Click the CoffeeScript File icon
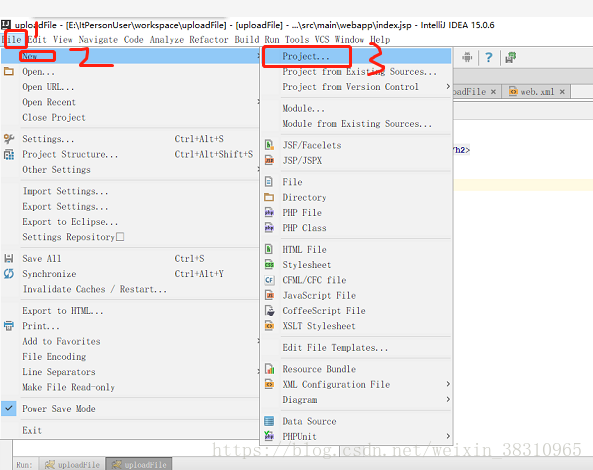Screen dimensions: 593x470 point(269,310)
